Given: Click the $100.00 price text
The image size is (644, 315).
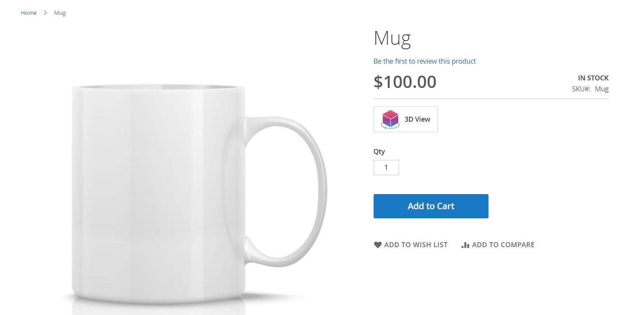Looking at the screenshot, I should click(x=405, y=82).
